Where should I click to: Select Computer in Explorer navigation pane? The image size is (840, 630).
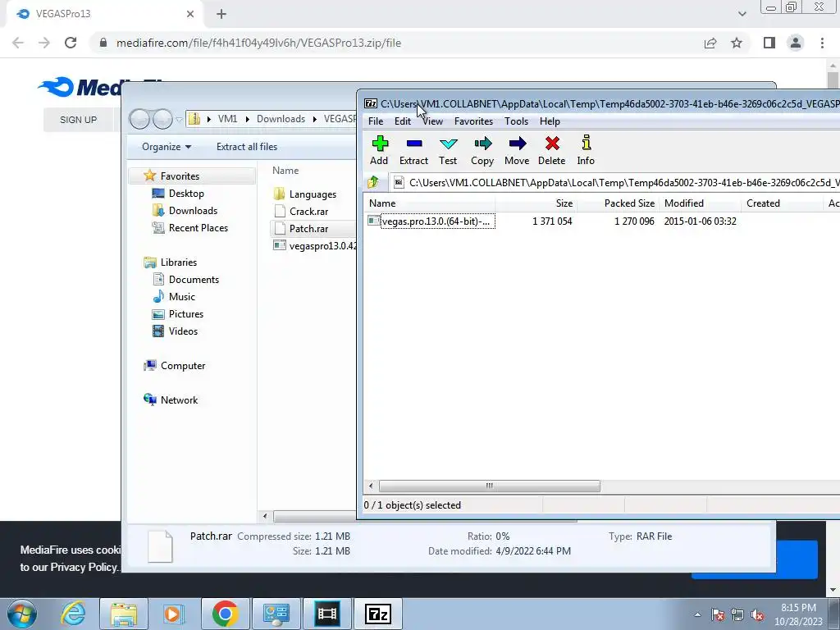[183, 365]
